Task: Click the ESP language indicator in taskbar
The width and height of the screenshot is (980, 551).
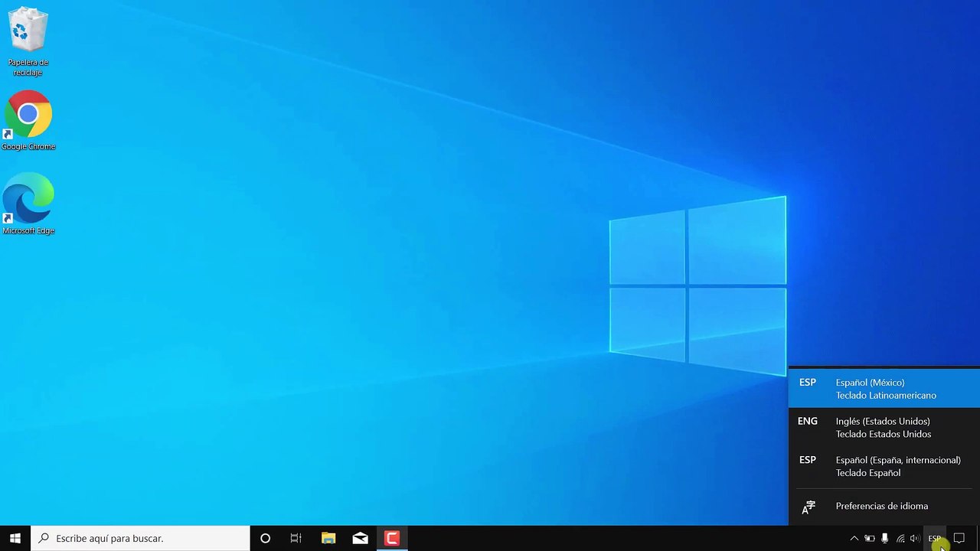Action: (x=935, y=539)
